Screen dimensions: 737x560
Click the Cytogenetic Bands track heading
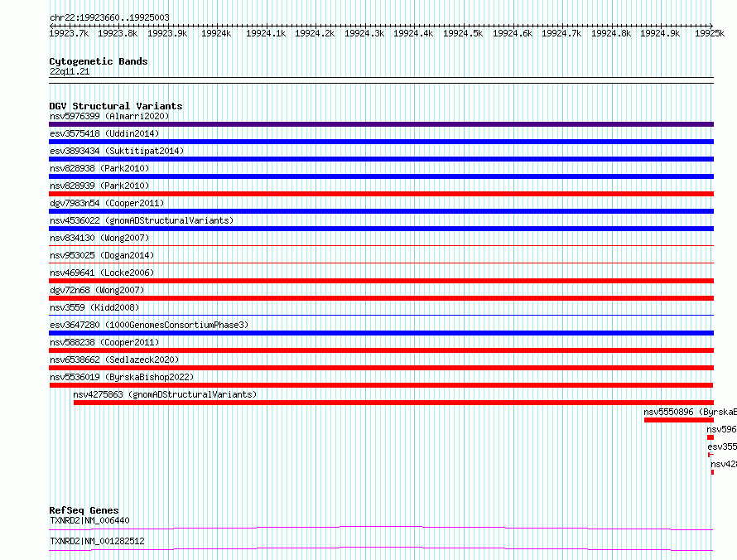pyautogui.click(x=99, y=61)
